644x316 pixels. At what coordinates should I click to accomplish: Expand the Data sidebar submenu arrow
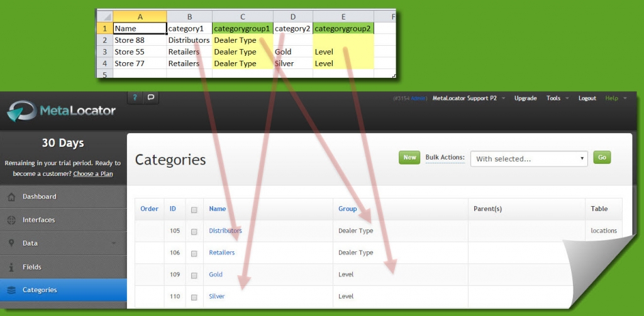click(113, 243)
